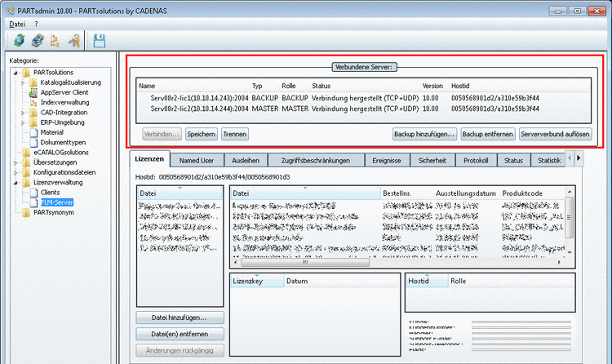612x364 pixels.
Task: Open the Sicherheit tab
Action: (432, 161)
